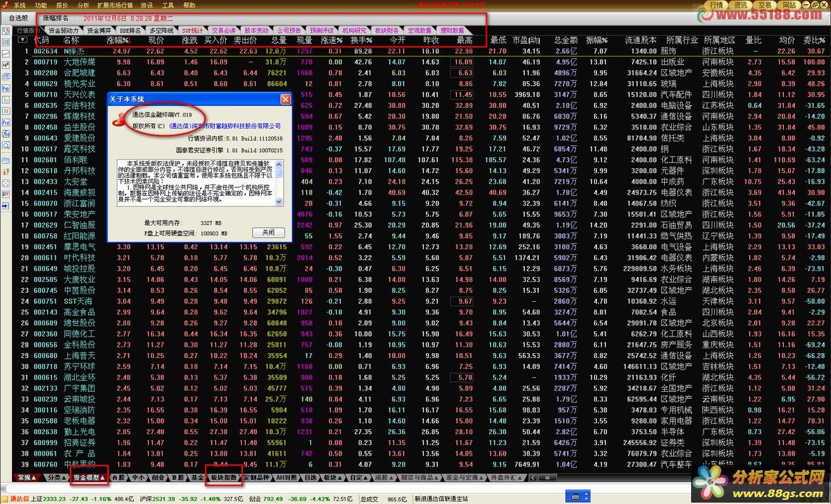Expand the 自定▲ bottom tab
Screen dimensions: 831x504
pyautogui.click(x=357, y=478)
